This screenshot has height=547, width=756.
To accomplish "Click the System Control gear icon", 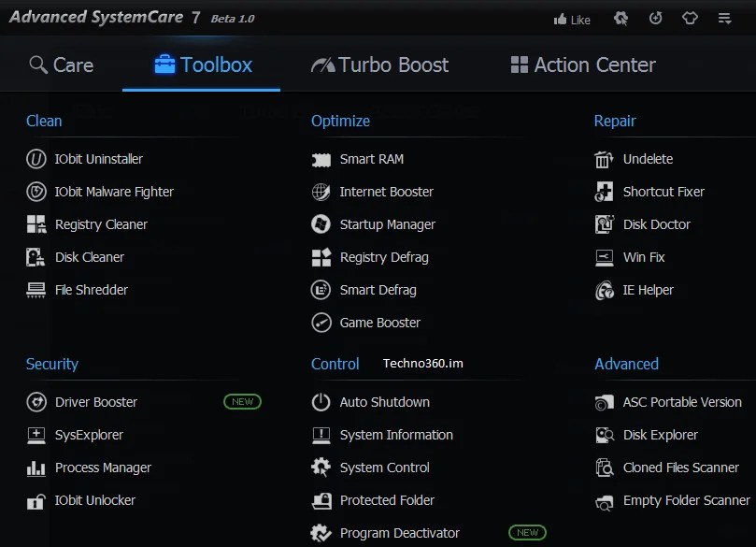I will click(x=321, y=468).
